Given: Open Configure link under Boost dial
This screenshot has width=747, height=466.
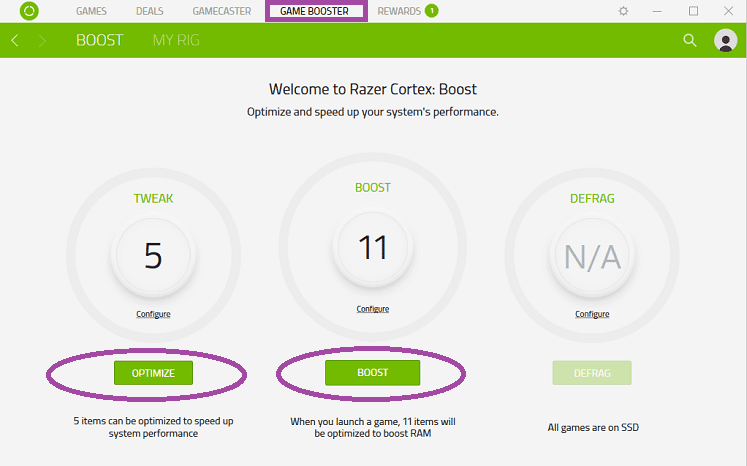Looking at the screenshot, I should 373,309.
